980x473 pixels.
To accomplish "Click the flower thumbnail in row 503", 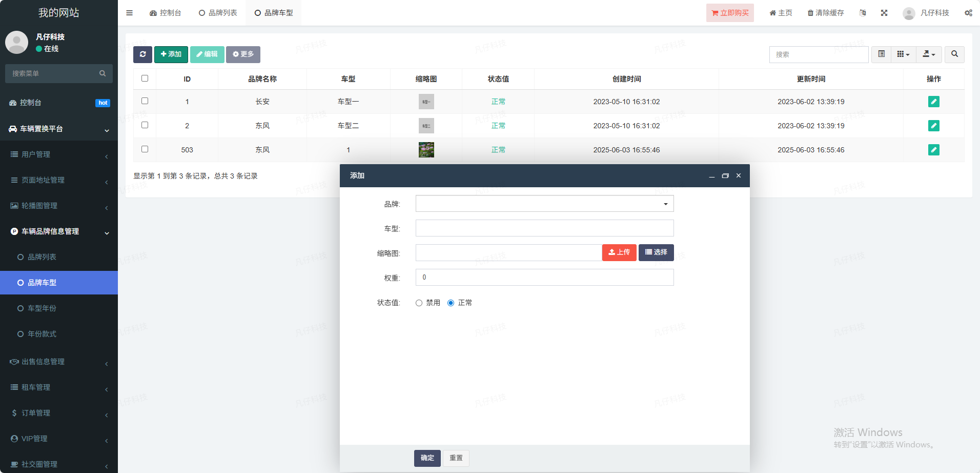I will pyautogui.click(x=426, y=150).
